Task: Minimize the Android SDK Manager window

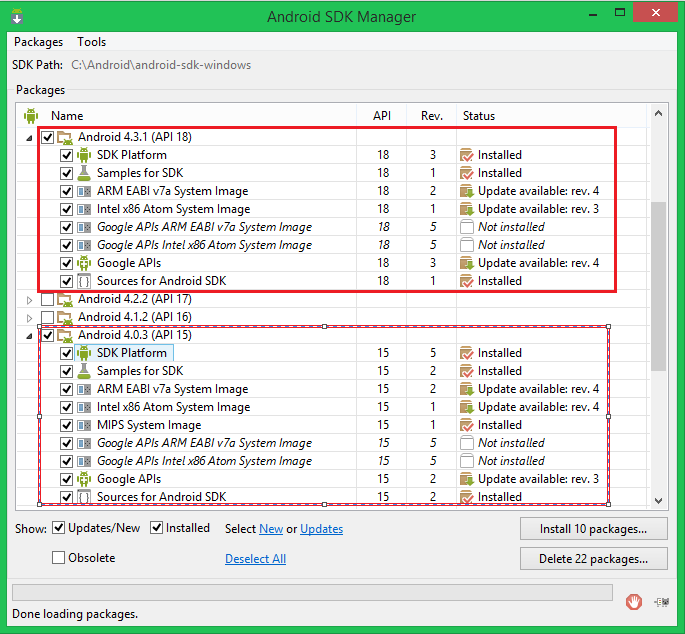Action: click(x=593, y=13)
